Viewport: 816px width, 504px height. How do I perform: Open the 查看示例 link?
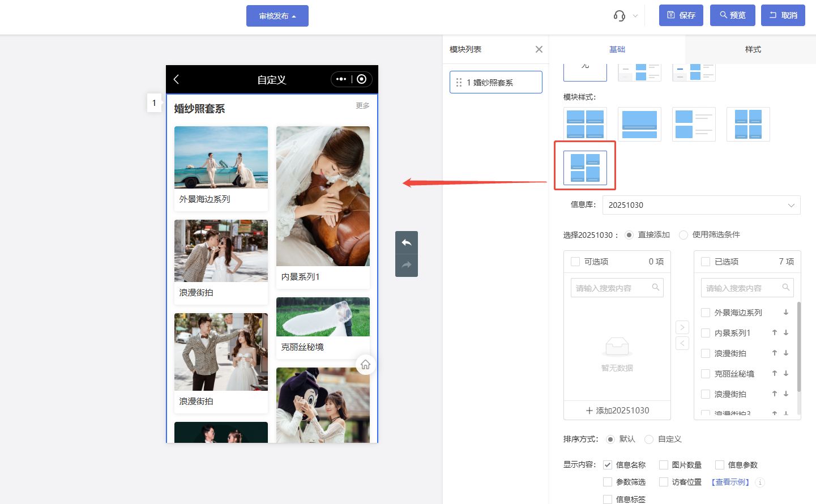point(730,482)
